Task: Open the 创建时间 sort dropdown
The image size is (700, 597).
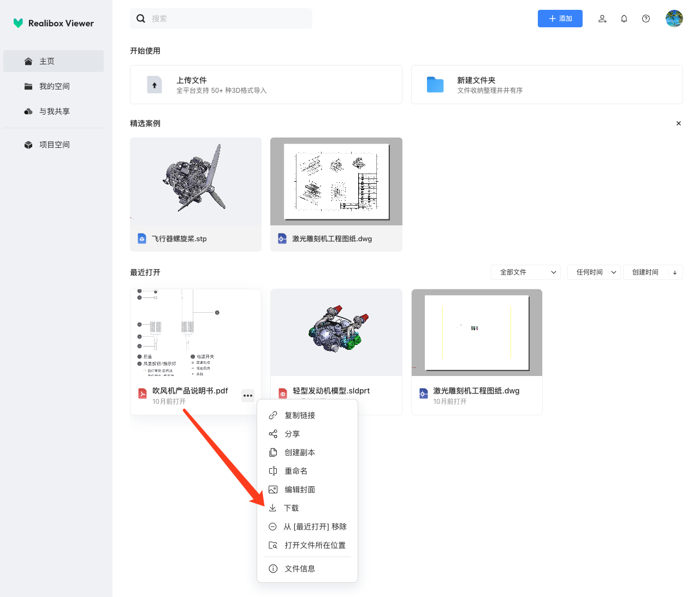Action: [x=646, y=272]
